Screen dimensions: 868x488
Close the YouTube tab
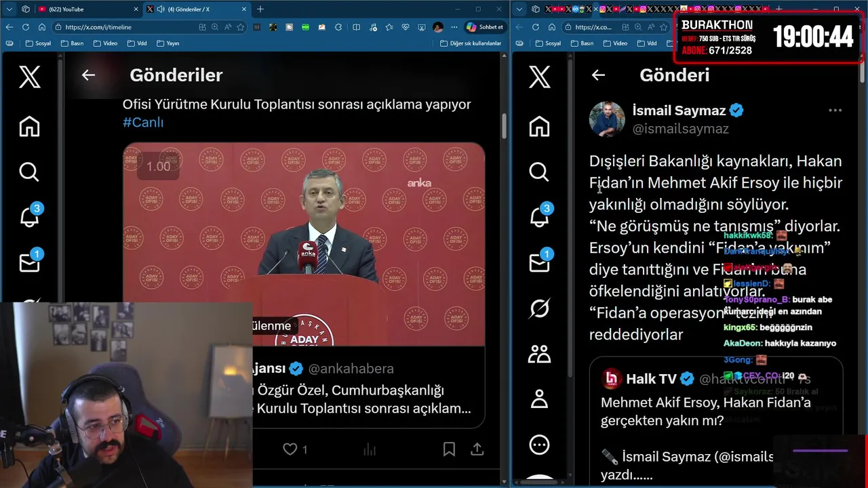tap(136, 9)
